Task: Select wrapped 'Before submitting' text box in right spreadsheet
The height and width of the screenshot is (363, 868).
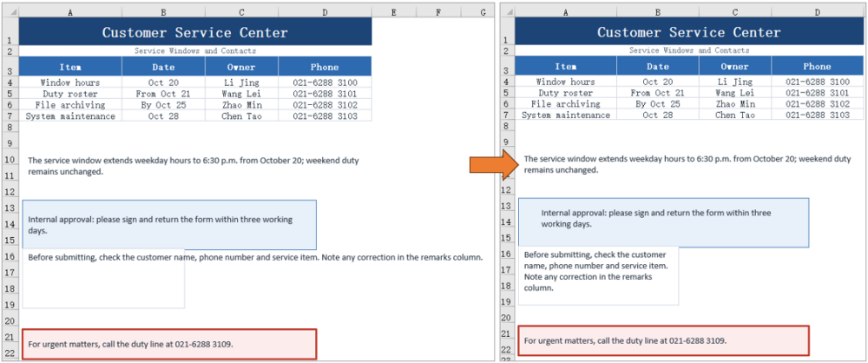Action: point(598,276)
